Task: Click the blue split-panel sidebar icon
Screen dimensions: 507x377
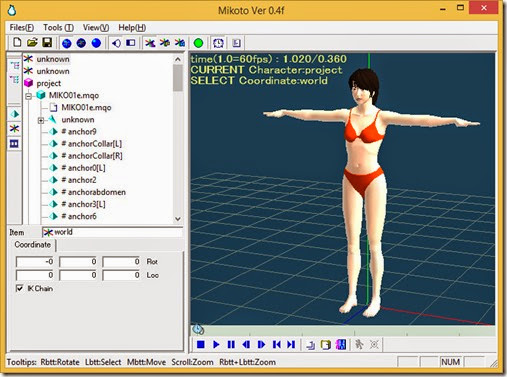Action: coord(14,144)
